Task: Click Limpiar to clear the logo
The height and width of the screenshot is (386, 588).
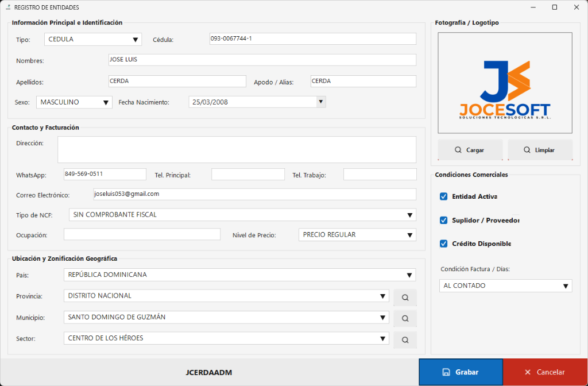Action: 540,150
